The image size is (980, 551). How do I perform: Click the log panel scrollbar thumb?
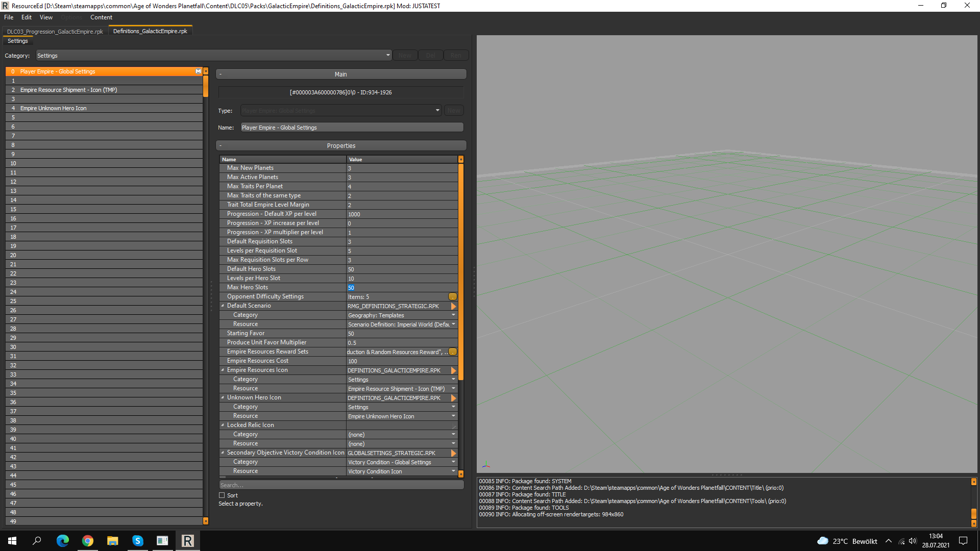coord(974,514)
